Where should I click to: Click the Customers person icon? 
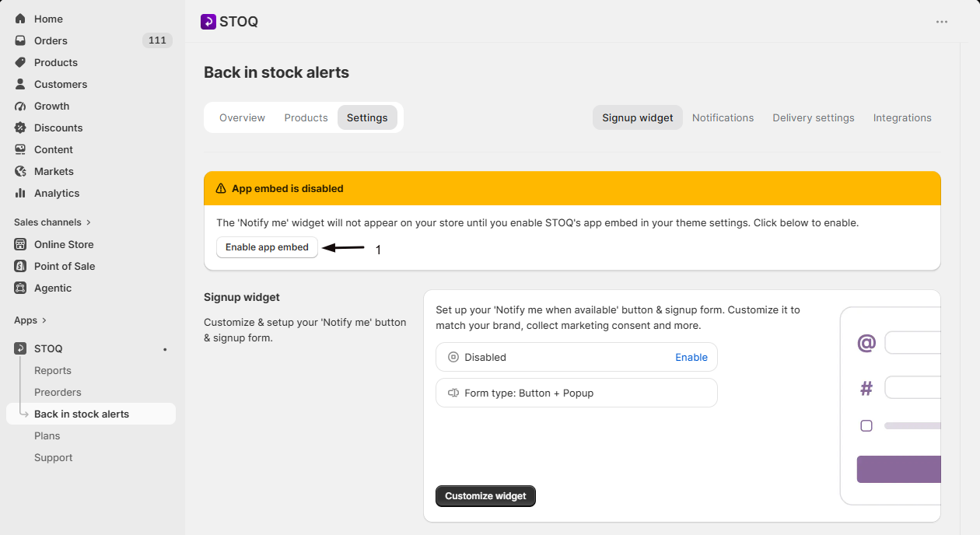coord(20,84)
